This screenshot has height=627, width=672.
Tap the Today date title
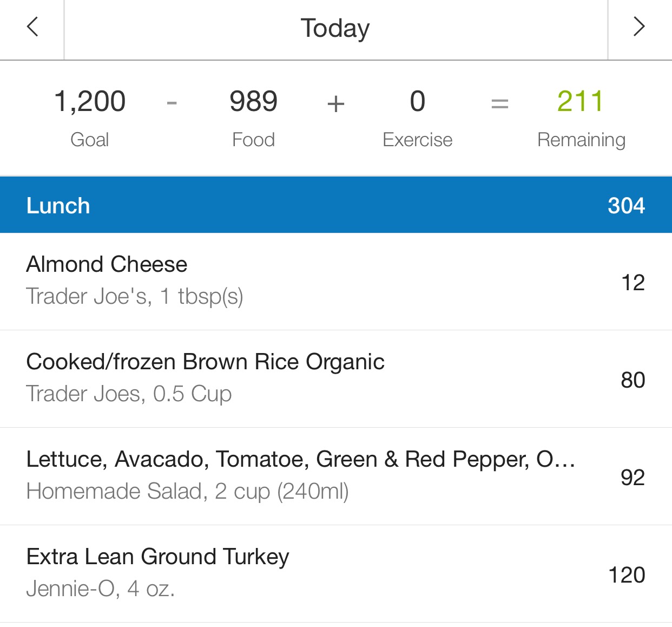pyautogui.click(x=335, y=28)
